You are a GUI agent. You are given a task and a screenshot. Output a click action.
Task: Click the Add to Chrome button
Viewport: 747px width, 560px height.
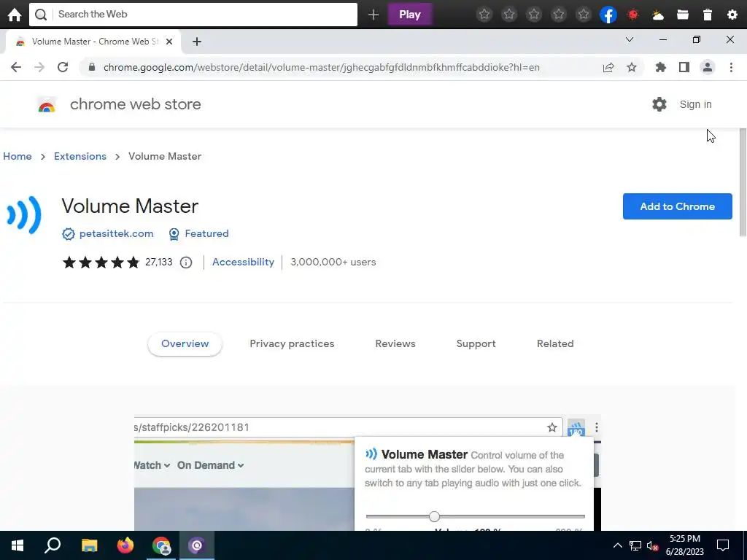click(678, 206)
